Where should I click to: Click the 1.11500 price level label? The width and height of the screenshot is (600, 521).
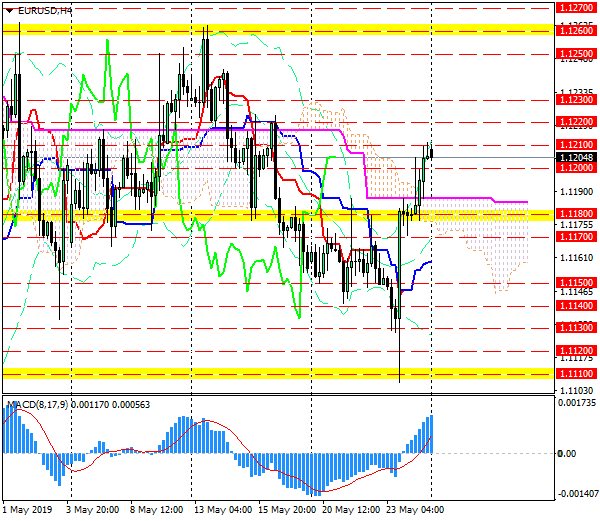(x=577, y=283)
